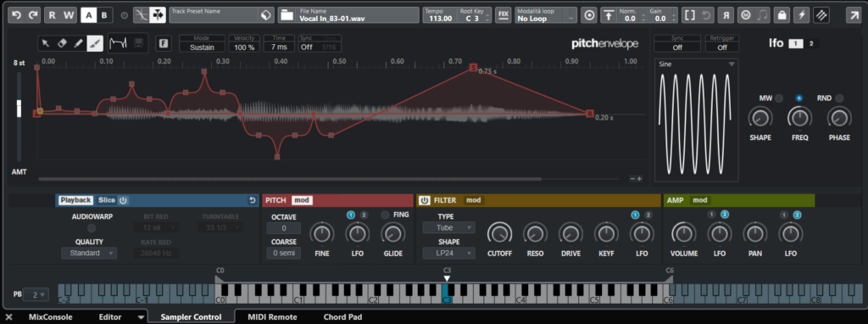Viewport: 868px width, 324px height.
Task: Click the LFO FREQ knob
Action: tap(799, 118)
